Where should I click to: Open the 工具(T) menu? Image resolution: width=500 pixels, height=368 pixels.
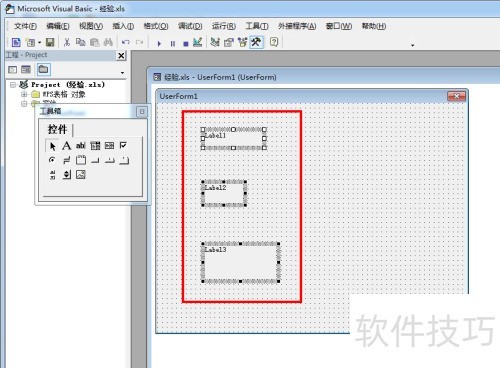[x=257, y=26]
